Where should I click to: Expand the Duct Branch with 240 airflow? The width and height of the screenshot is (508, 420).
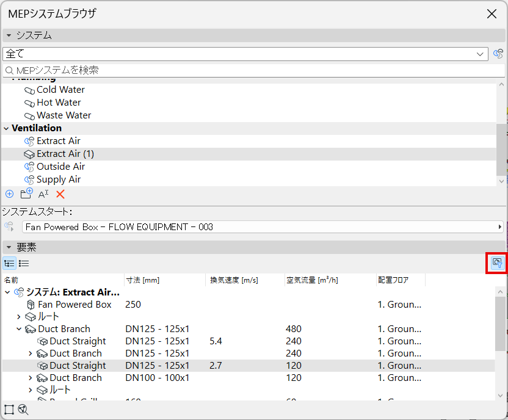(31, 353)
